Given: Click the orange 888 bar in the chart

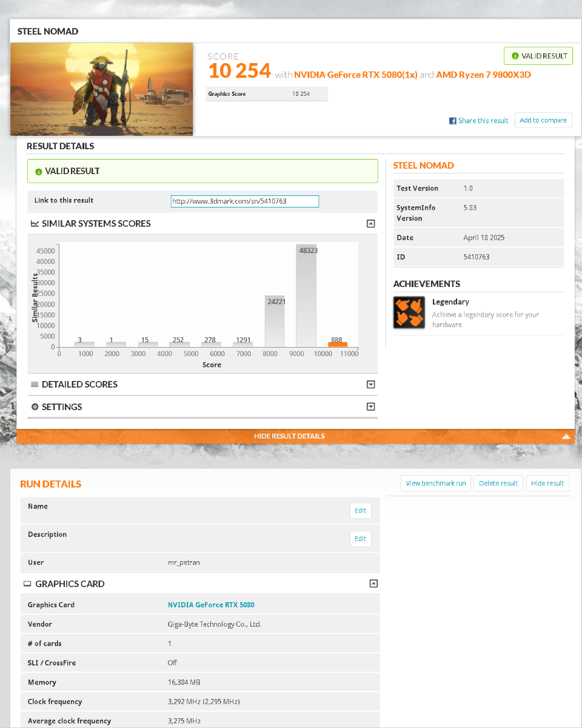Looking at the screenshot, I should pyautogui.click(x=338, y=344).
